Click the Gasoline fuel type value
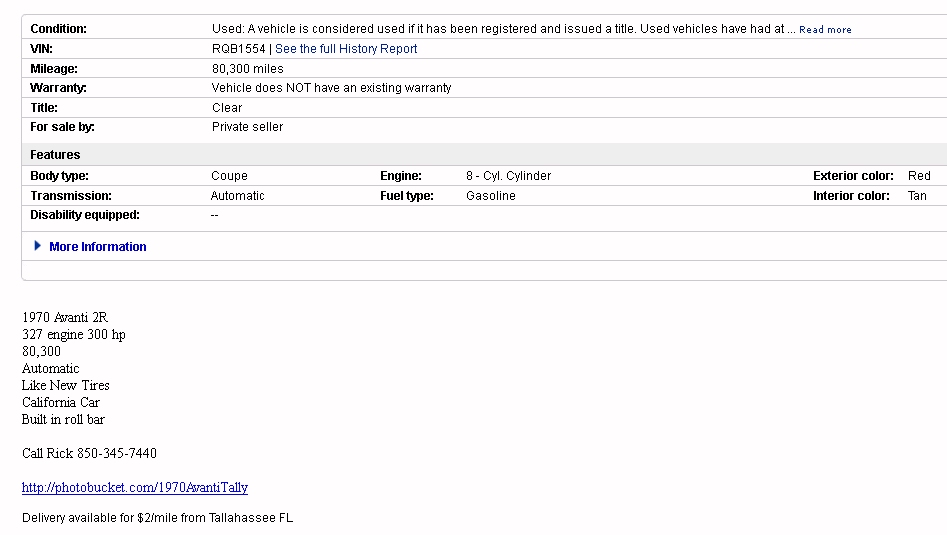The width and height of the screenshot is (947, 535). [490, 196]
